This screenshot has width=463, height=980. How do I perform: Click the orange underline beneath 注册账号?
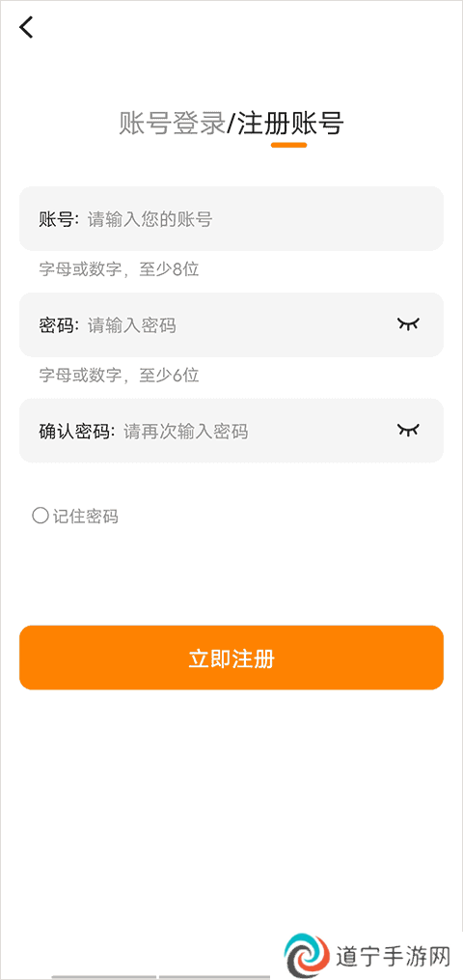click(289, 145)
